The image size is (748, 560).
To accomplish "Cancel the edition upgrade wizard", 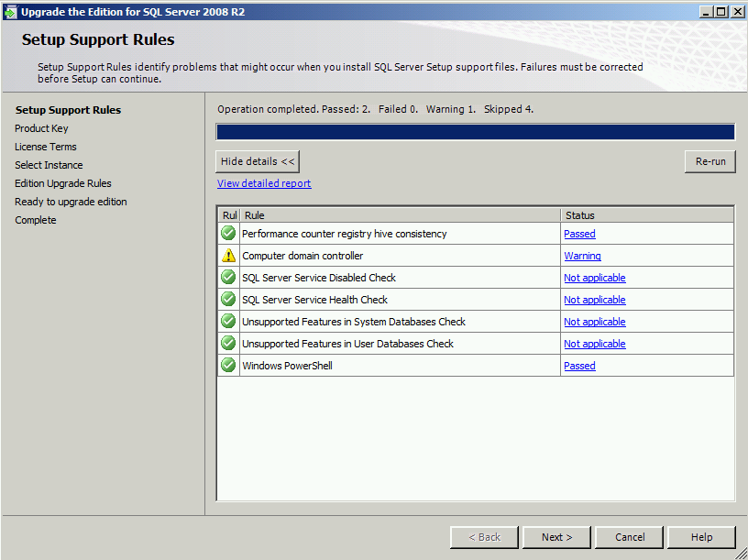I will [629, 537].
